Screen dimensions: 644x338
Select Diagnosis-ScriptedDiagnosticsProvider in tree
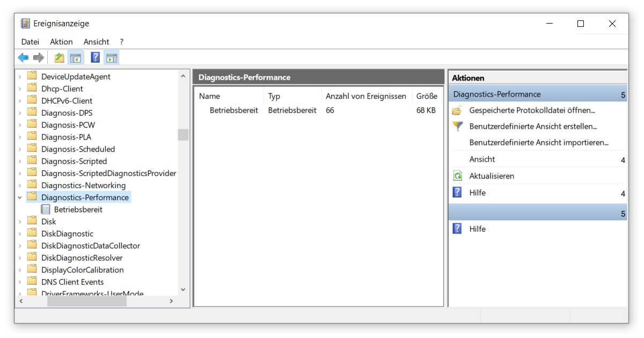109,173
